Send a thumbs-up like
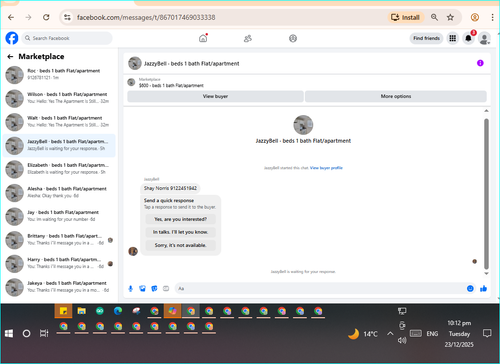 (483, 289)
